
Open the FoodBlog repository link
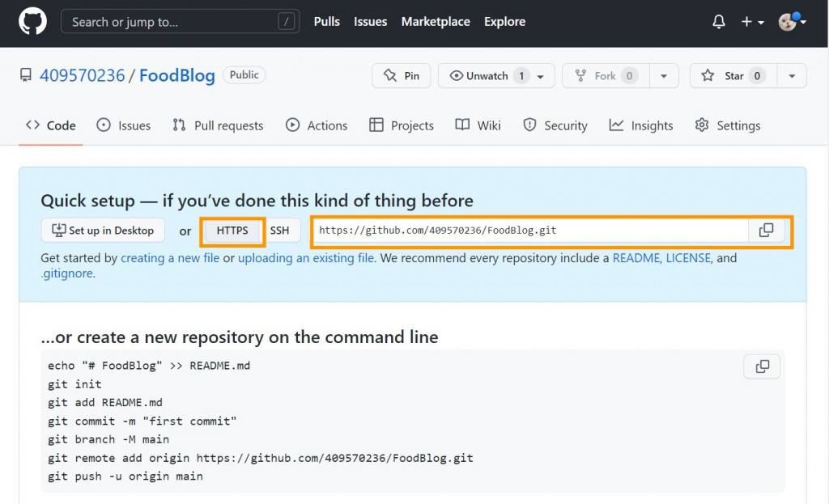point(177,75)
